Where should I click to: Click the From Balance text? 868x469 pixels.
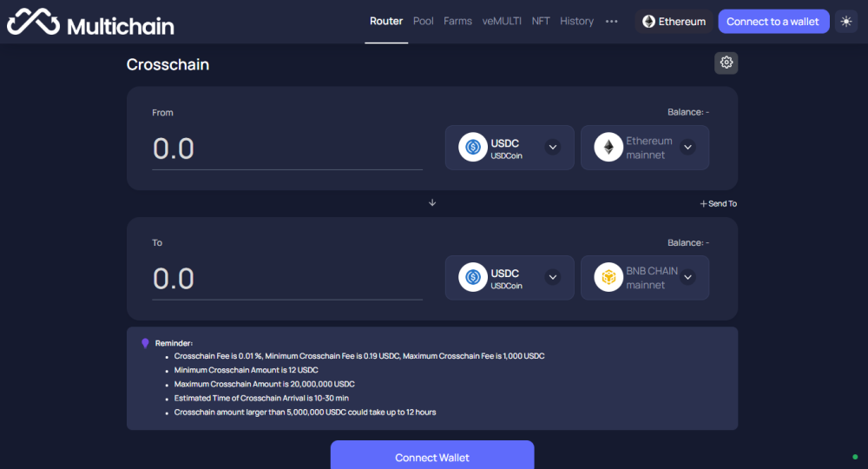[x=688, y=112]
